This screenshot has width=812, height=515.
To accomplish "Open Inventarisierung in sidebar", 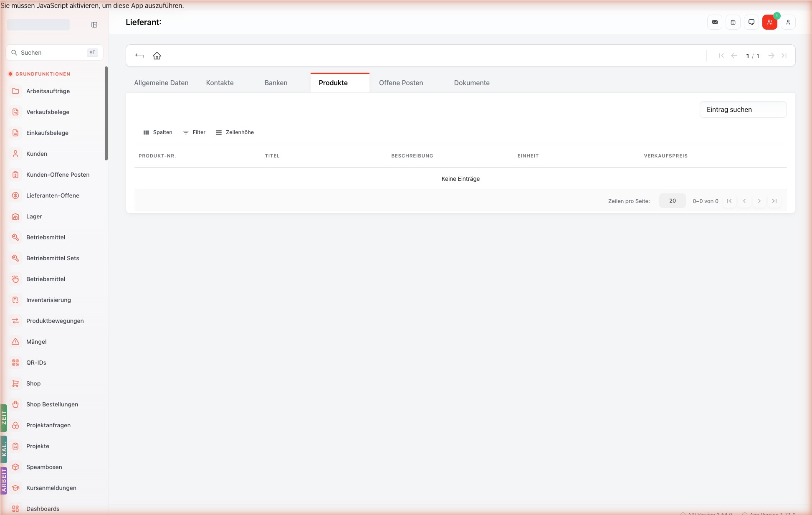I will pos(55,300).
